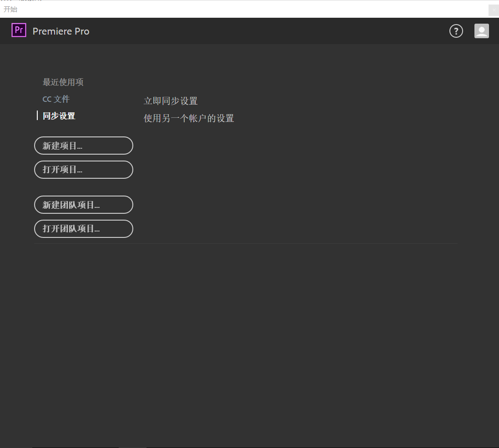Switch to the 最近使用项 tab

click(63, 82)
